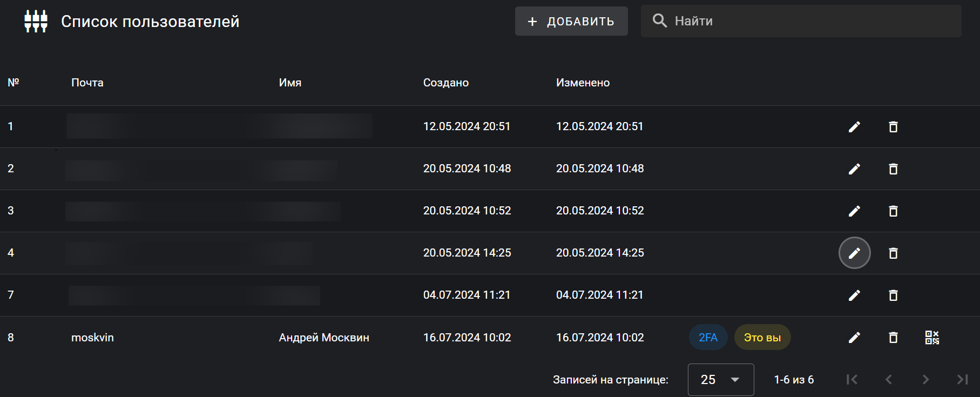Sort by the Почта column header

click(x=87, y=83)
